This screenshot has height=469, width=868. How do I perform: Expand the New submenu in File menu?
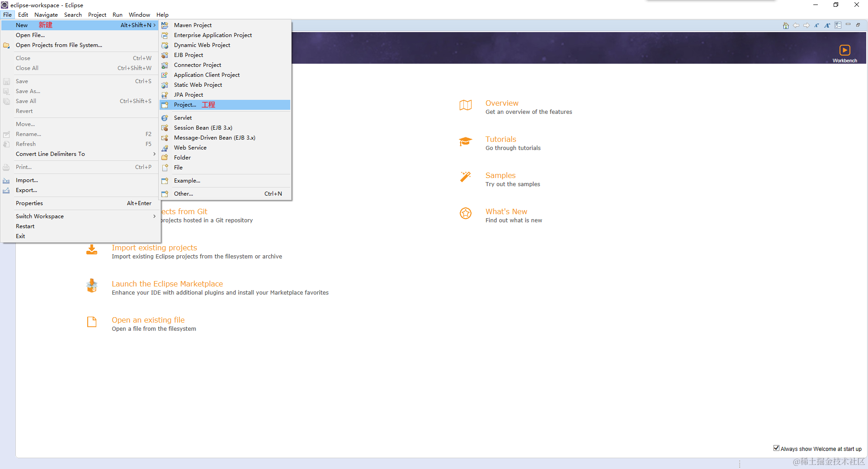pyautogui.click(x=80, y=25)
